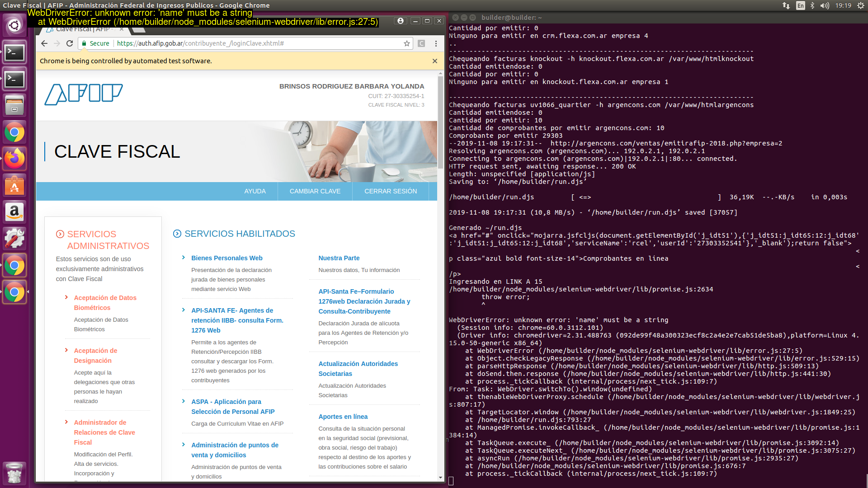Image resolution: width=868 pixels, height=488 pixels.
Task: Click chevron beside Administración de puntos de venta
Action: (x=183, y=445)
